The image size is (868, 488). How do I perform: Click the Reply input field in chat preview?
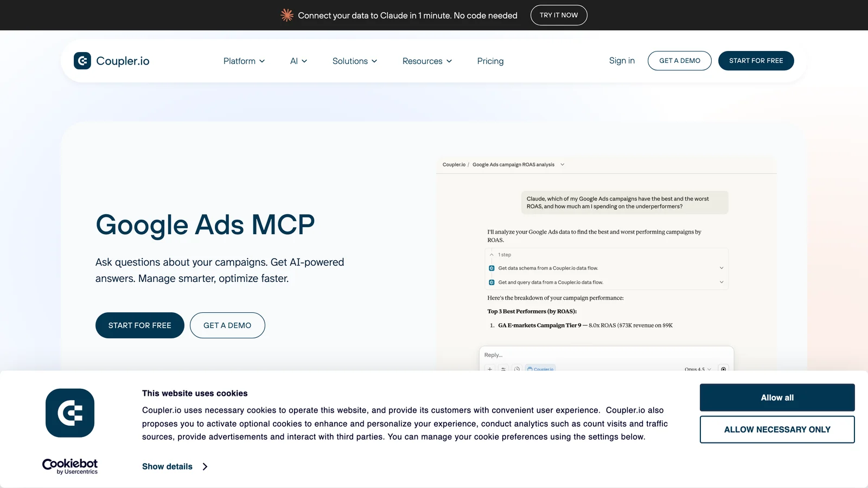(607, 355)
